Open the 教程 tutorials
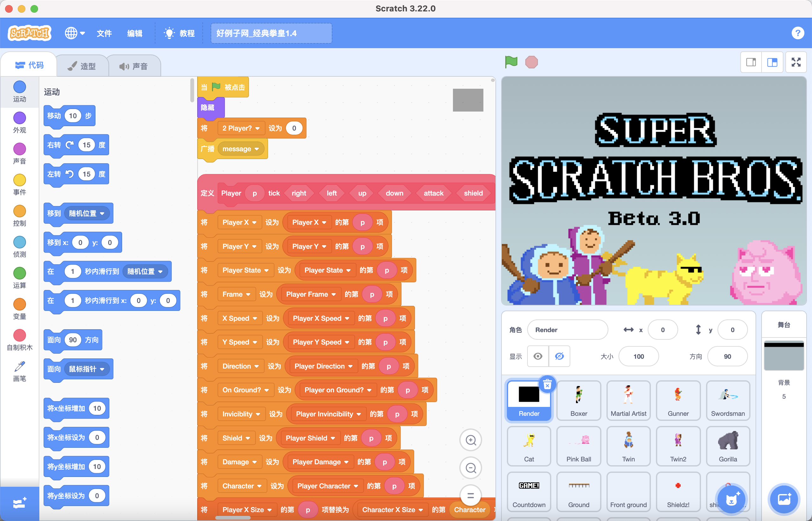The image size is (812, 521). click(180, 33)
